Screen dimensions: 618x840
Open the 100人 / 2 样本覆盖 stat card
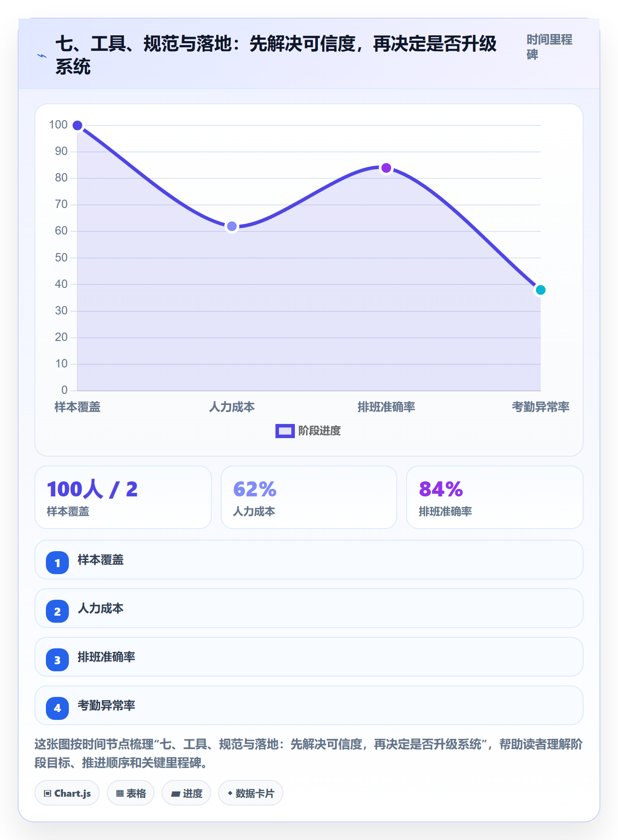(123, 497)
